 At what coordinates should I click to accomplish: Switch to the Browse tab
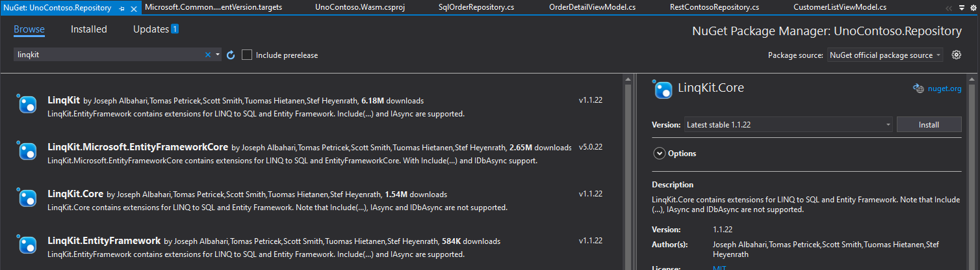point(29,29)
